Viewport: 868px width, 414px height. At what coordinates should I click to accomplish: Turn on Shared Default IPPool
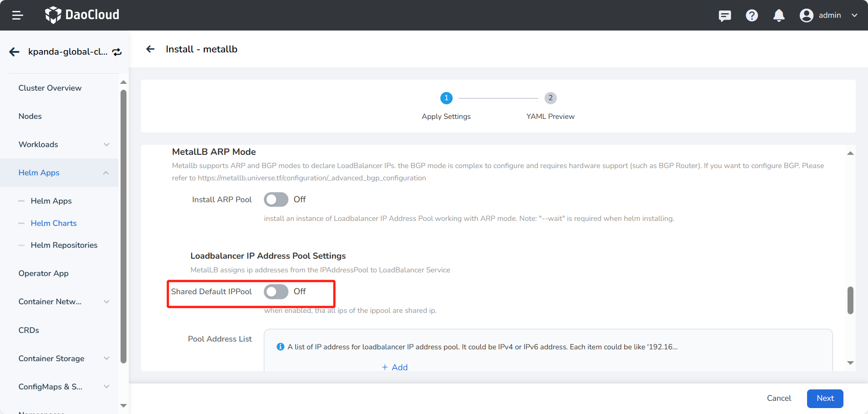coord(276,291)
